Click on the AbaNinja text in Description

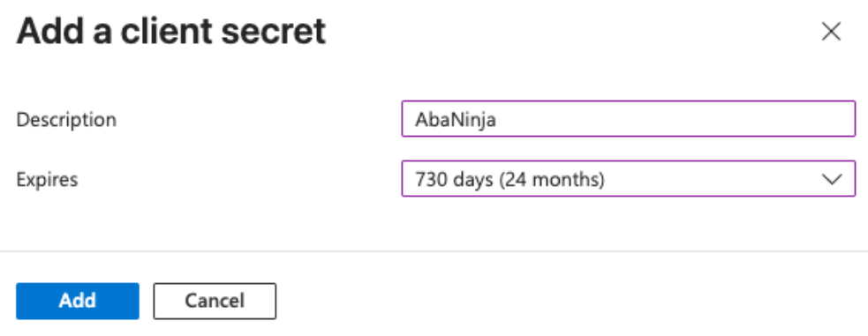[x=455, y=119]
